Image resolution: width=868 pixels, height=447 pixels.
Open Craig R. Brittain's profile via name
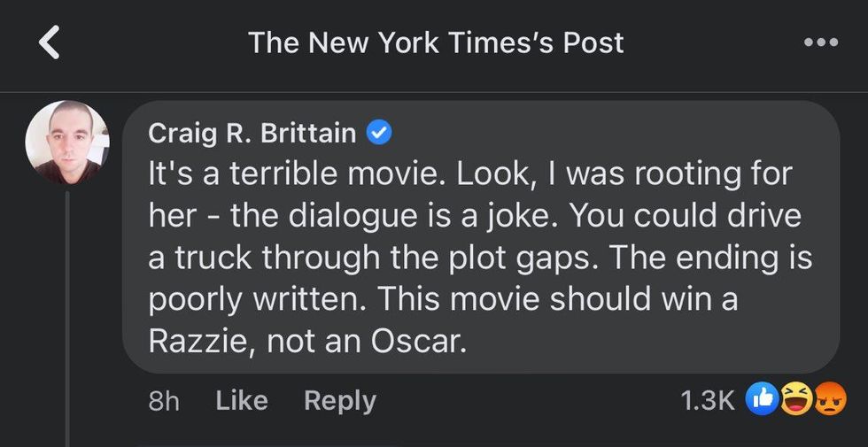[252, 134]
